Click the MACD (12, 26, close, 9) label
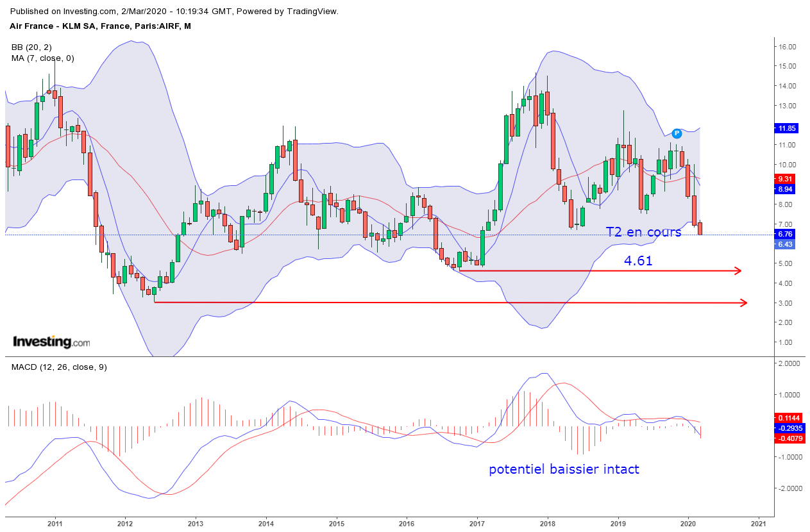The image size is (810, 532). (x=59, y=367)
